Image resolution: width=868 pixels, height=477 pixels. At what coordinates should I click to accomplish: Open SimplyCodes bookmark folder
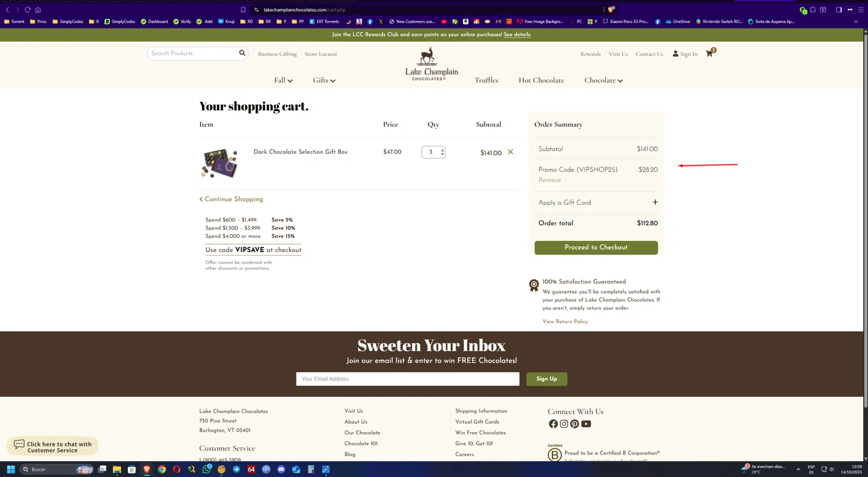point(68,21)
